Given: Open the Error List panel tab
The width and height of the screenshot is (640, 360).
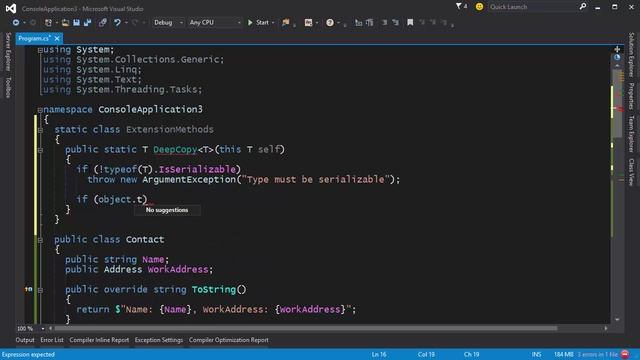Looking at the screenshot, I should click(x=52, y=340).
